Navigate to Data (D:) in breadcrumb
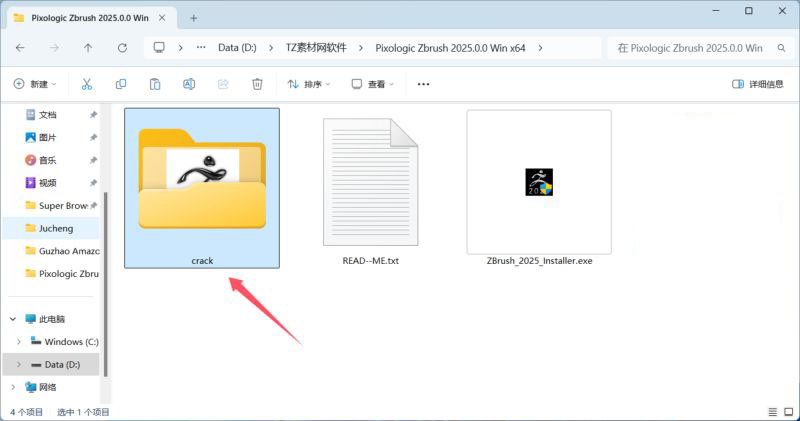800x421 pixels. 237,48
